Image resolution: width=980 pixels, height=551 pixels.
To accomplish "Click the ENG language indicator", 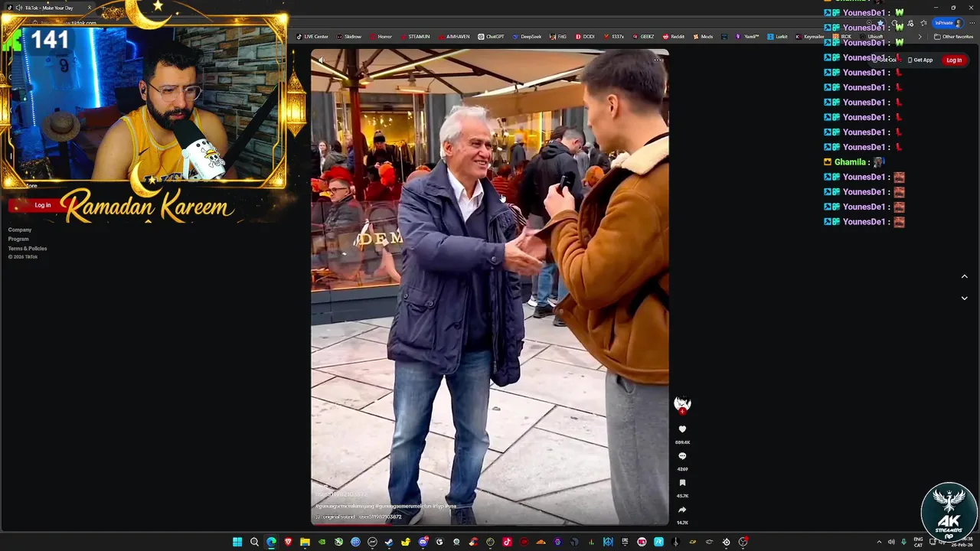I will pyautogui.click(x=918, y=542).
